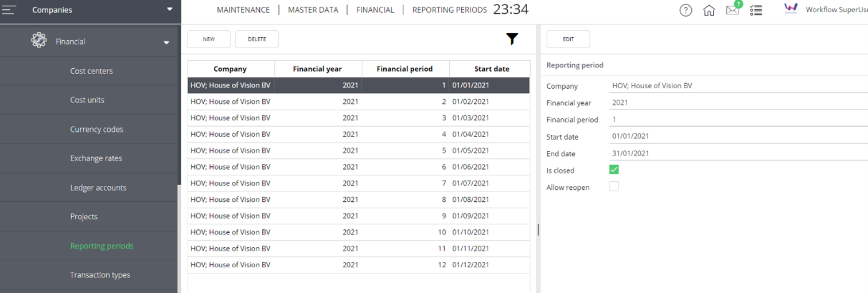Expand the Companies dropdown arrow
Screen dimensions: 868x293
(x=169, y=9)
